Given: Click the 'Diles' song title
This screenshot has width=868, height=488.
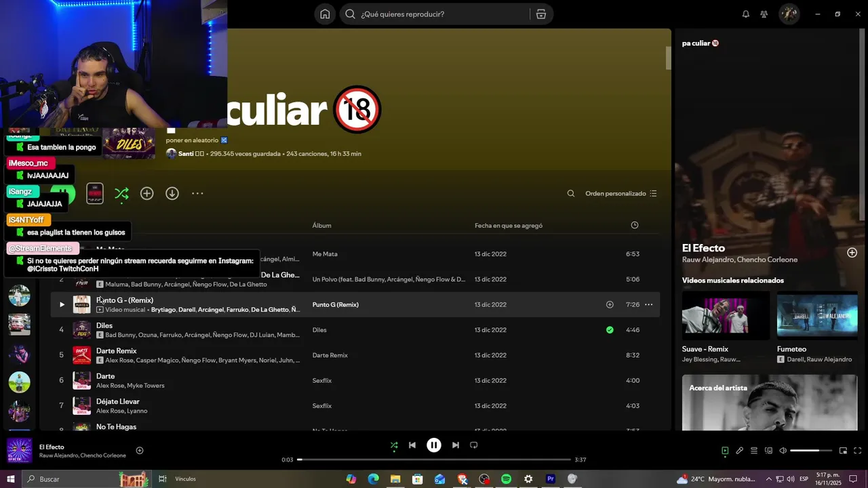Looking at the screenshot, I should pos(104,325).
